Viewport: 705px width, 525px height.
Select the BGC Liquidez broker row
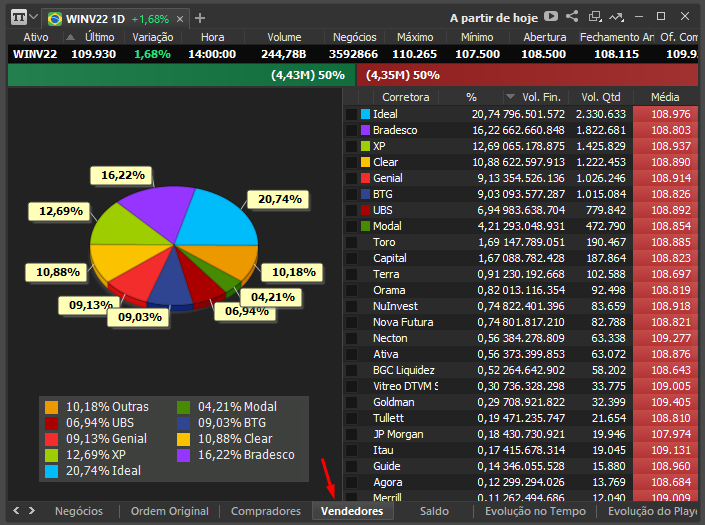click(521, 370)
